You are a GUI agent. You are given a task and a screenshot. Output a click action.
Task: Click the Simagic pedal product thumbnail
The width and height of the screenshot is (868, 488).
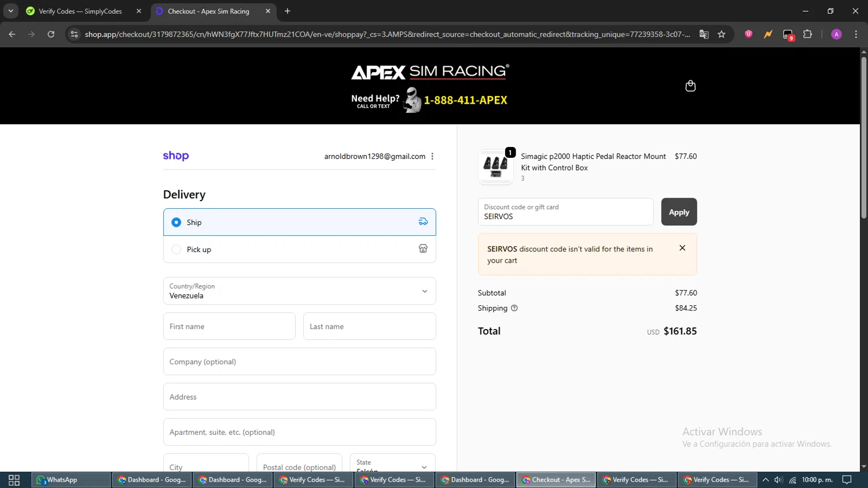495,167
